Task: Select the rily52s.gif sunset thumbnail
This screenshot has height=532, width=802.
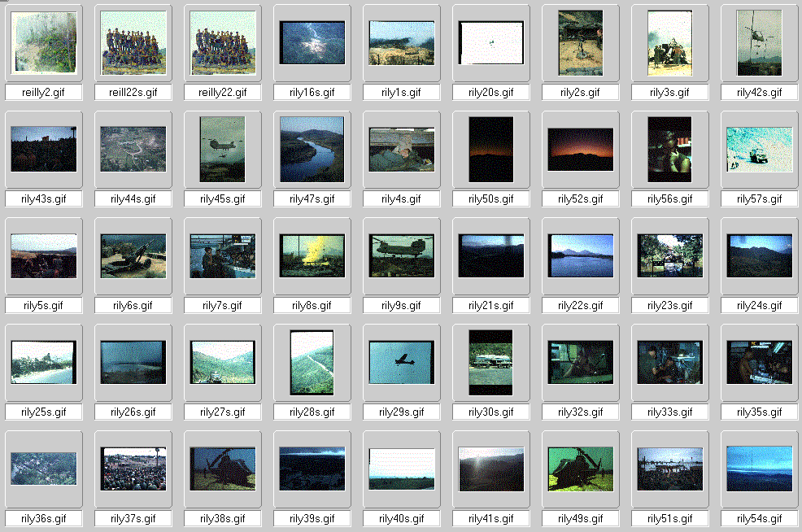Action: 581,150
